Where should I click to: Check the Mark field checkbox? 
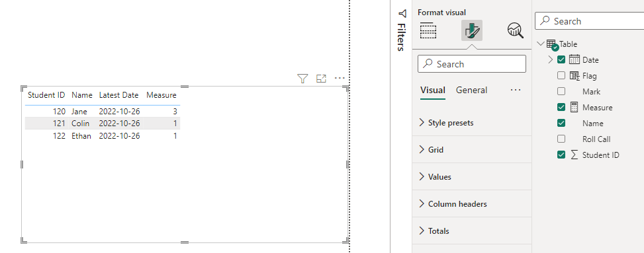[561, 91]
